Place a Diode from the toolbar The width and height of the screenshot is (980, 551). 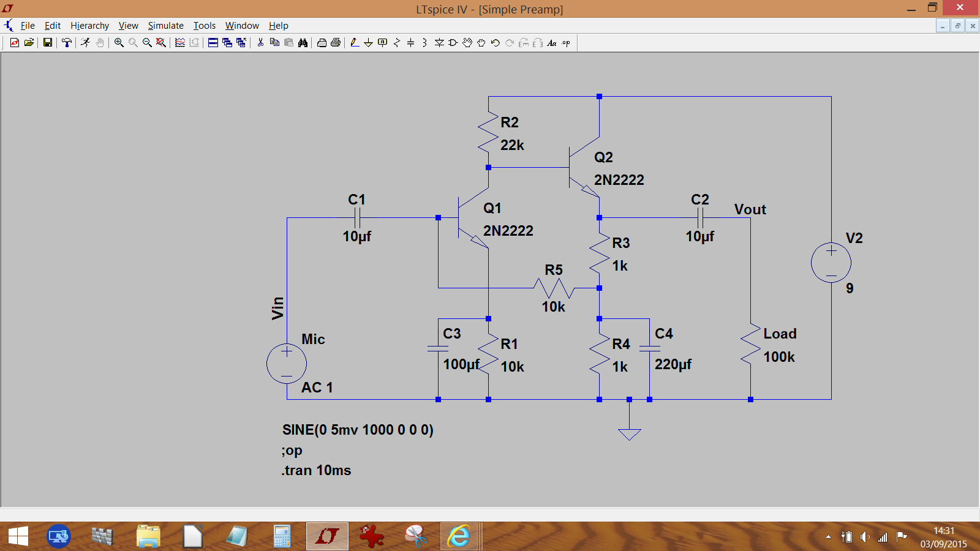(x=439, y=43)
